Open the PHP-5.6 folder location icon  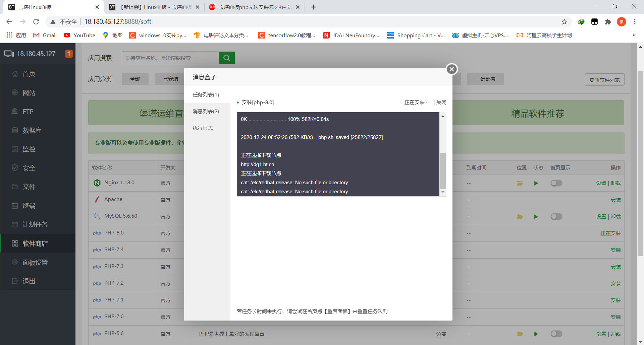(520, 334)
